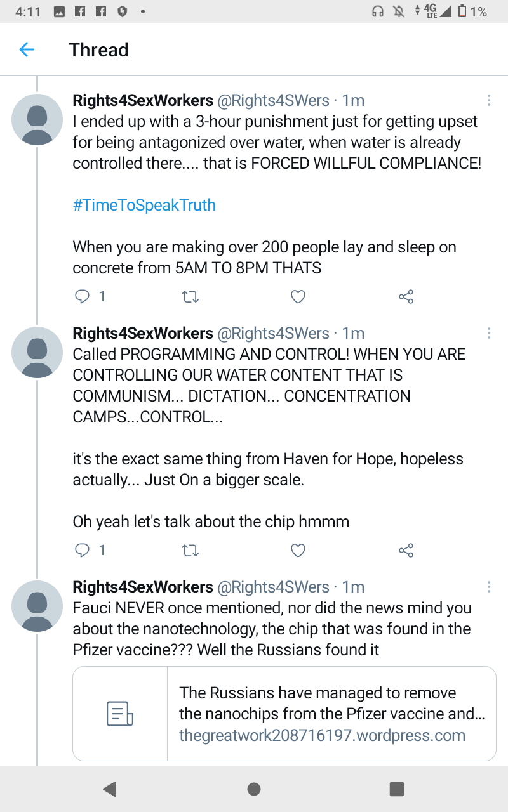This screenshot has width=508, height=812.
Task: Share the first tweet in the thread
Action: point(406,296)
